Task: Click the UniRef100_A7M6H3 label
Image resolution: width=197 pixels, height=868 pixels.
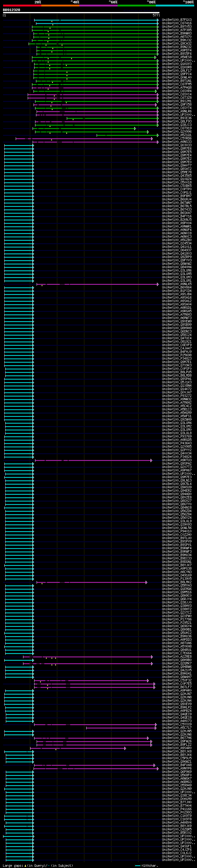Action: point(177,314)
